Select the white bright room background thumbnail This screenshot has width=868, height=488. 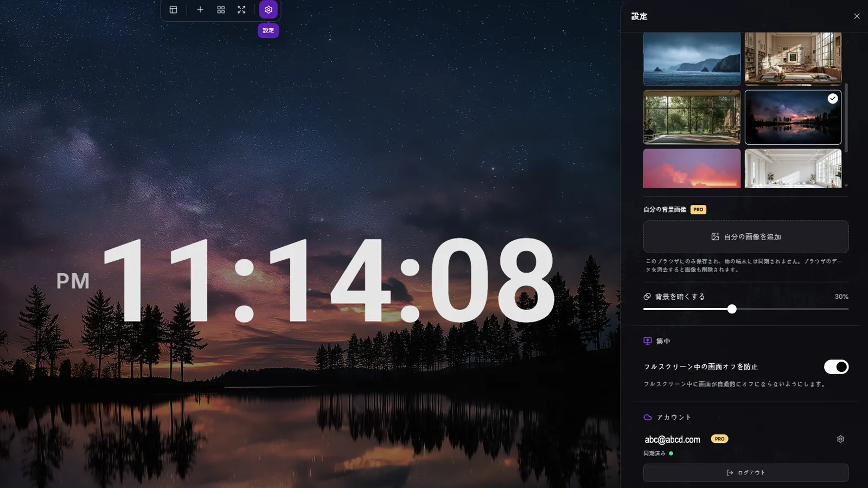793,169
